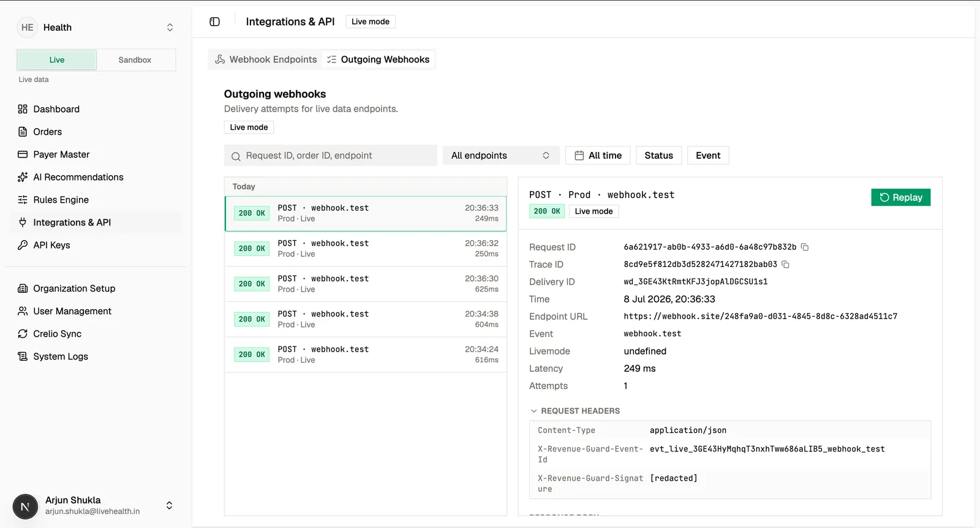Click the Rules Engine sliders icon

coord(23,200)
